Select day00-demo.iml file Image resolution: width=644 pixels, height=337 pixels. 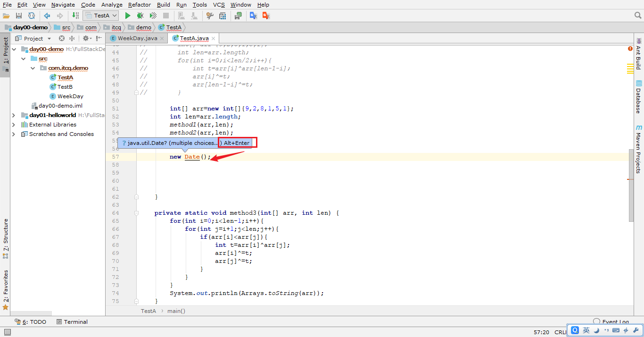(x=57, y=106)
